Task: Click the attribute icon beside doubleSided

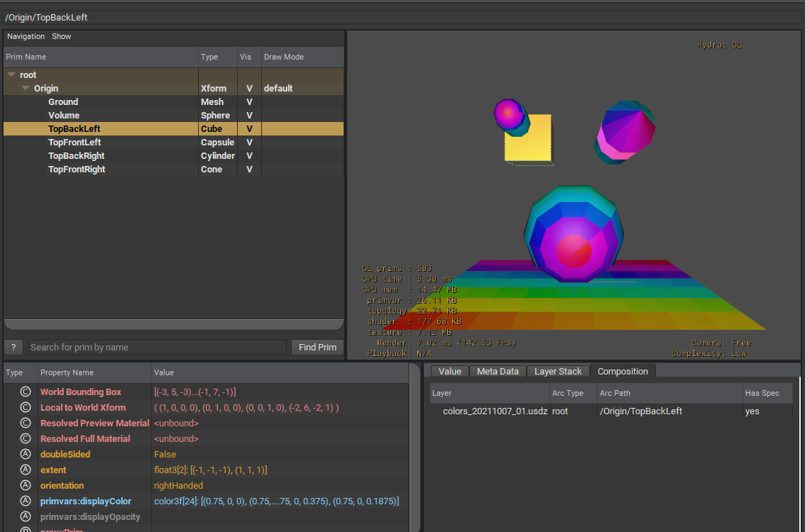Action: 26,455
